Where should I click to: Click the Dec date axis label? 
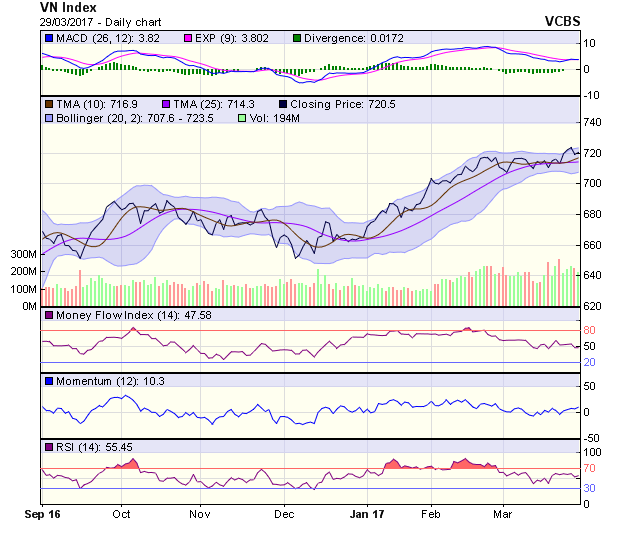pos(285,513)
